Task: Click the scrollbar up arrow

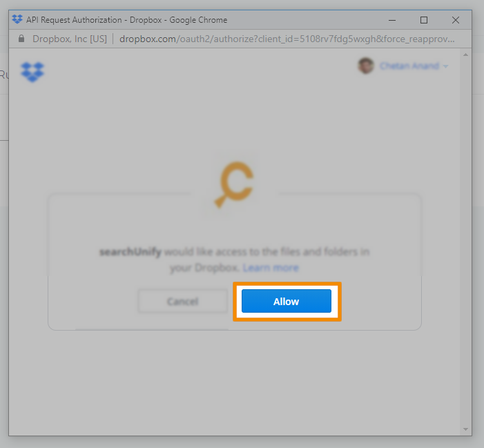Action: coord(465,55)
